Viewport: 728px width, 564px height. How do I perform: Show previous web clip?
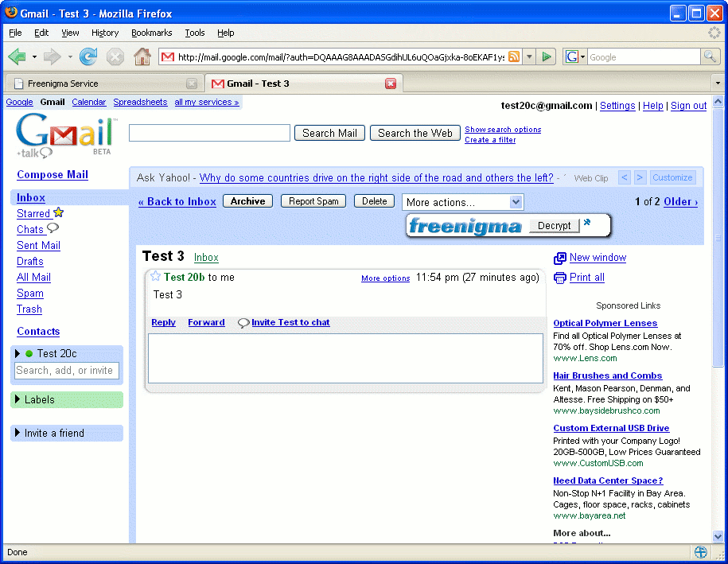pos(625,177)
